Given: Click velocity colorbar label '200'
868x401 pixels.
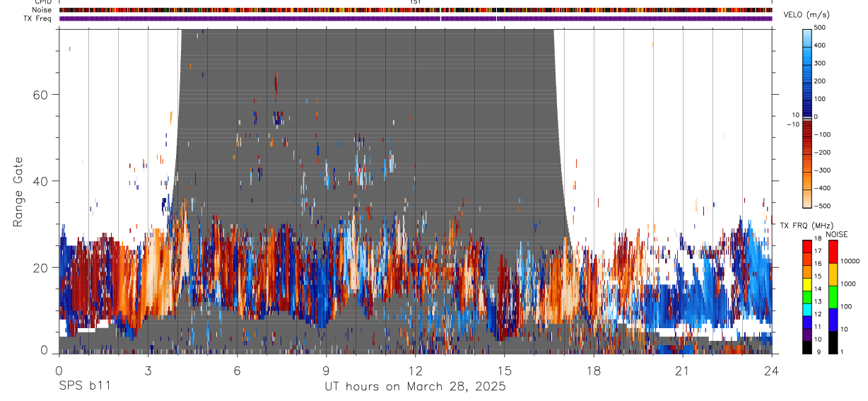Looking at the screenshot, I should (x=820, y=81).
